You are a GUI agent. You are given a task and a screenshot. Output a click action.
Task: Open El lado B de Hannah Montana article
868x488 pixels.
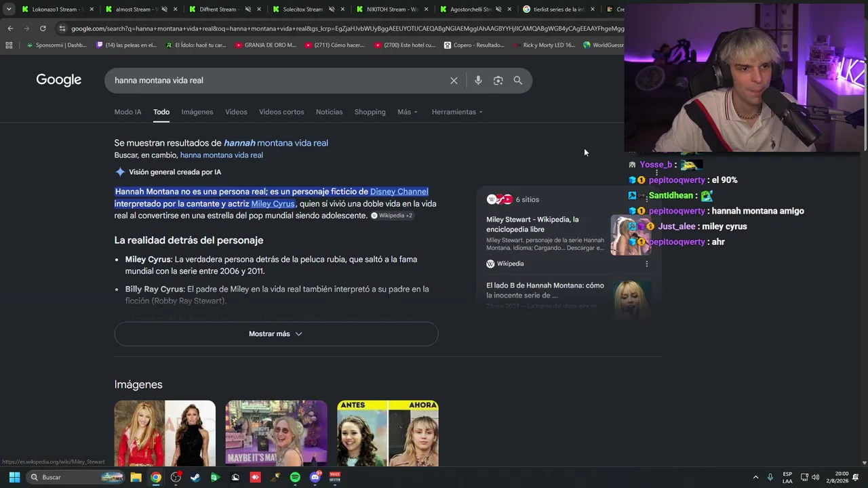[545, 290]
